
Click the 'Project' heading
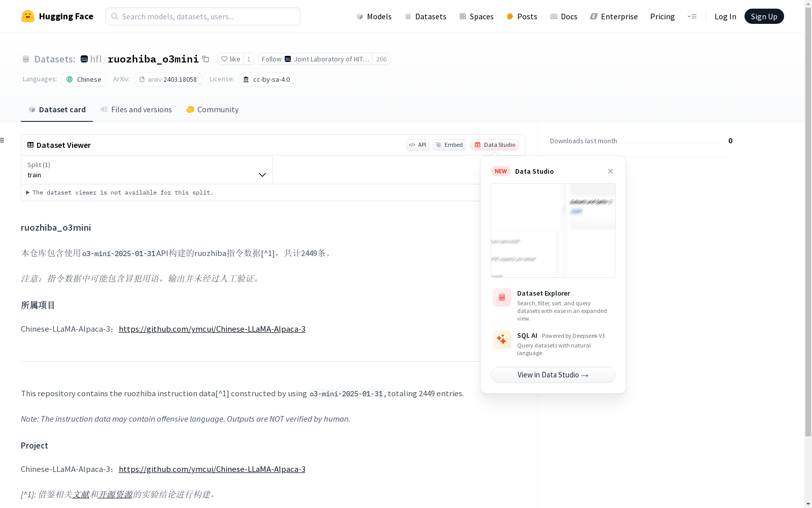click(x=35, y=446)
